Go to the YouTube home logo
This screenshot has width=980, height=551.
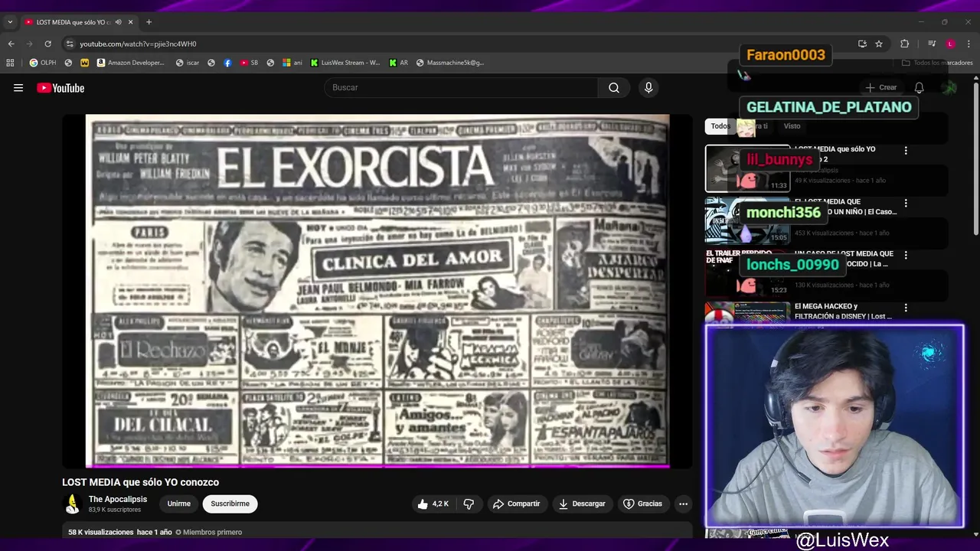60,88
